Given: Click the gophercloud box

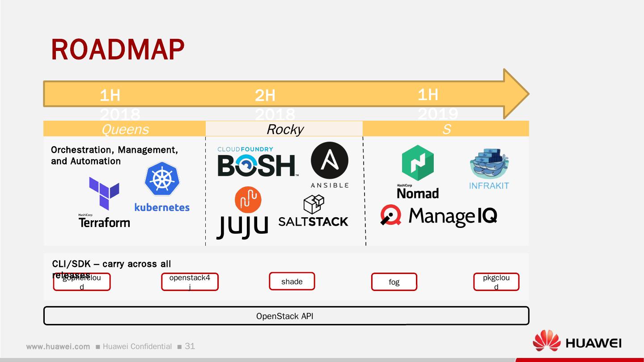Looking at the screenshot, I should pyautogui.click(x=82, y=282).
